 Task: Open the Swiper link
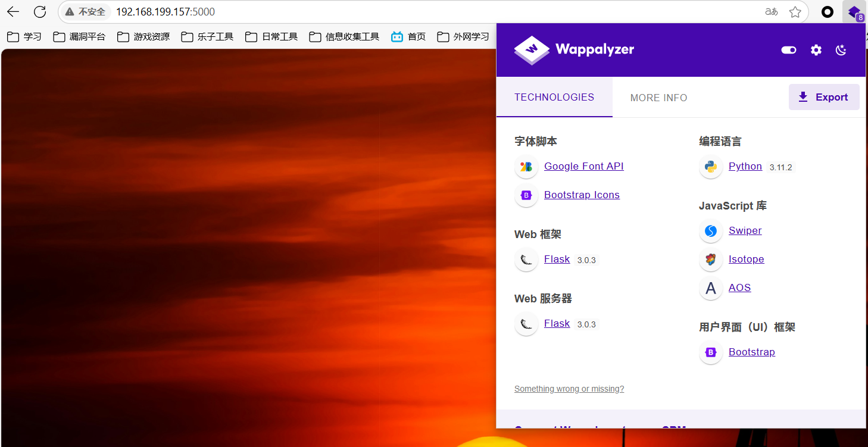click(x=745, y=231)
